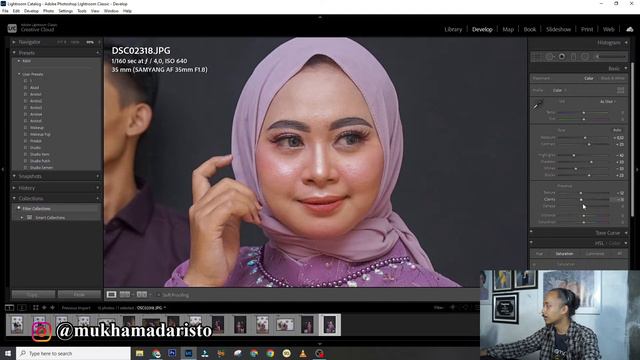The image size is (640, 360).
Task: Pick the White Balance eyedropper
Action: point(538,105)
